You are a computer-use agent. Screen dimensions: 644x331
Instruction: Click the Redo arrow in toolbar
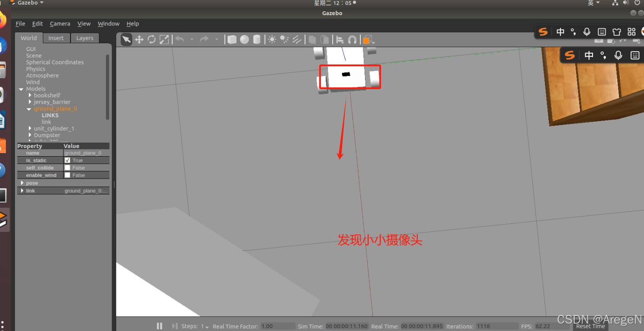[x=204, y=40]
